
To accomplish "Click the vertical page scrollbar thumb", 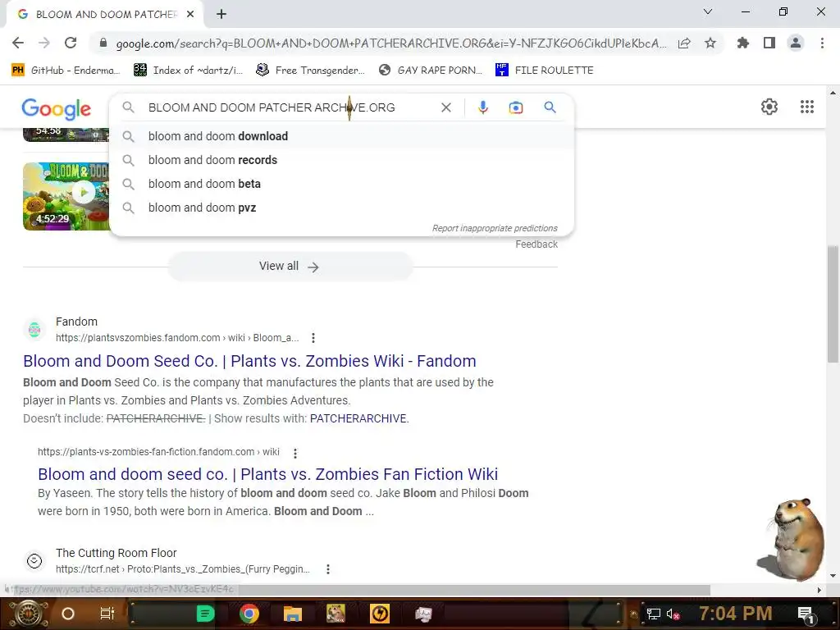I will [x=833, y=304].
